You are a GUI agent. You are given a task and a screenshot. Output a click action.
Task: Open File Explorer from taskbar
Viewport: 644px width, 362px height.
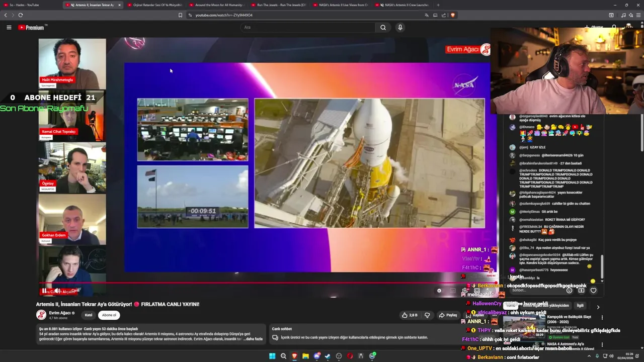tap(305, 356)
